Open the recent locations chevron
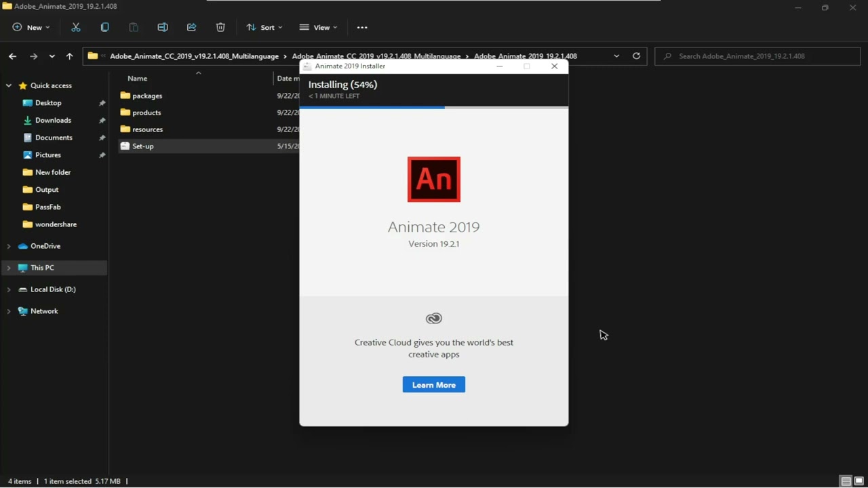The height and width of the screenshot is (488, 868). coord(52,56)
